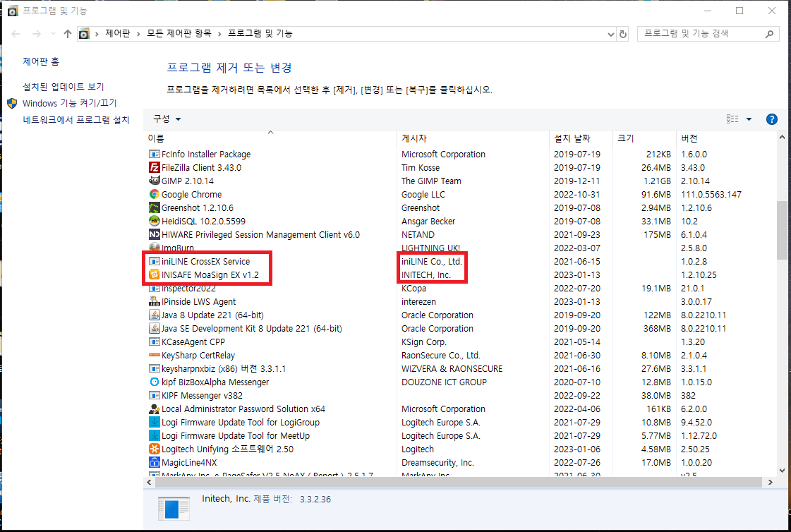Select the keysharpnxbiz (x86) 버전 3.3.1.1 row
The width and height of the screenshot is (791, 532).
[461, 368]
